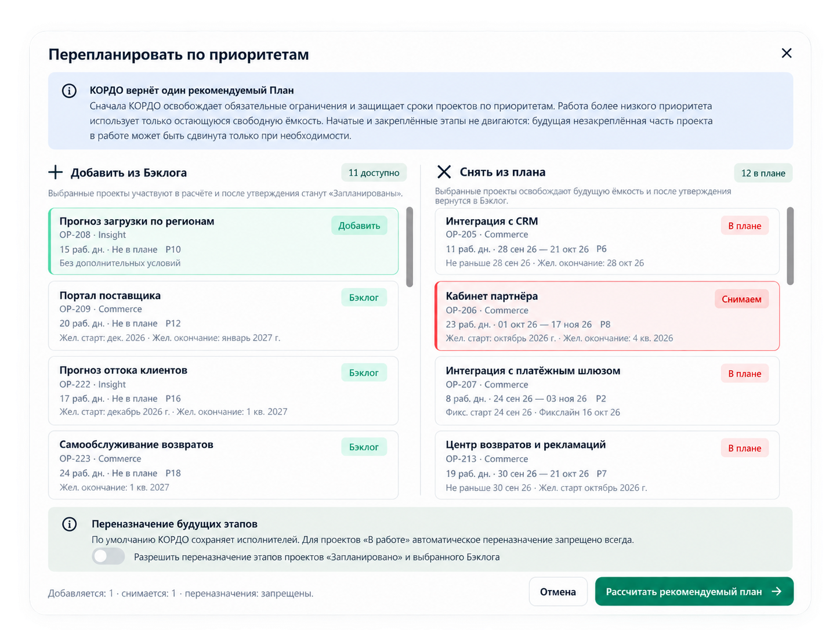Screen dimensions: 840x630
Task: Click 24 раб. дн. Не в плане line
Action: pos(120,473)
